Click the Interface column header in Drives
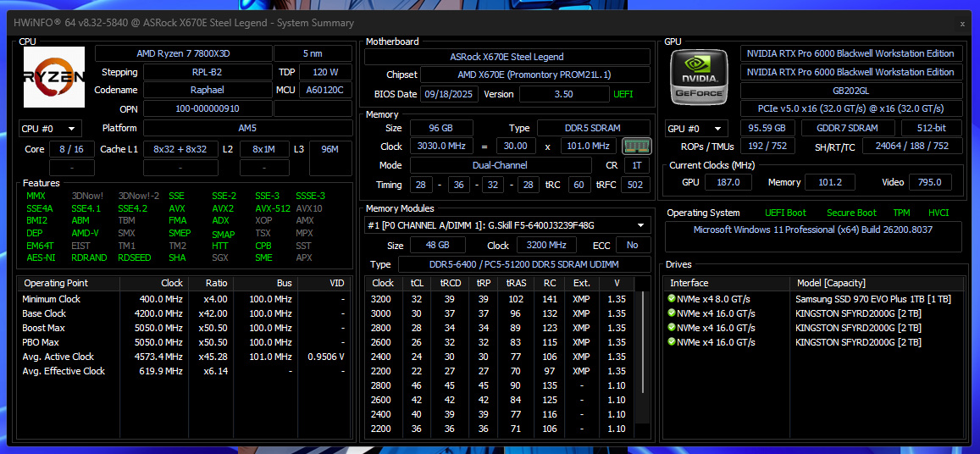This screenshot has height=454, width=980. click(727, 283)
